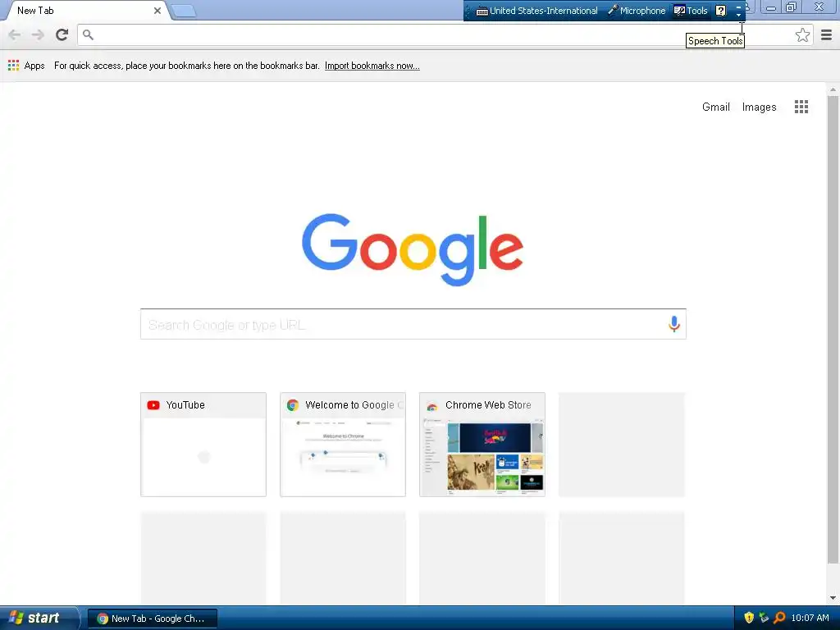Click the page scrollbar up arrow
Image resolution: width=840 pixels, height=630 pixels.
click(x=833, y=89)
